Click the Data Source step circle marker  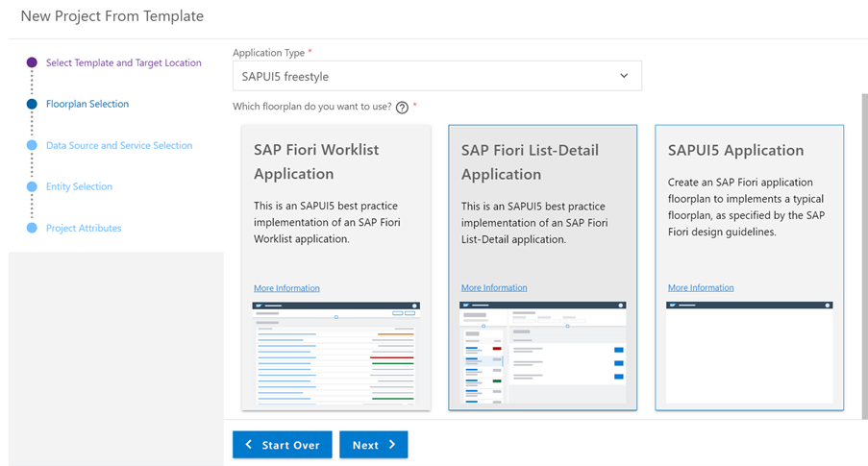point(32,145)
